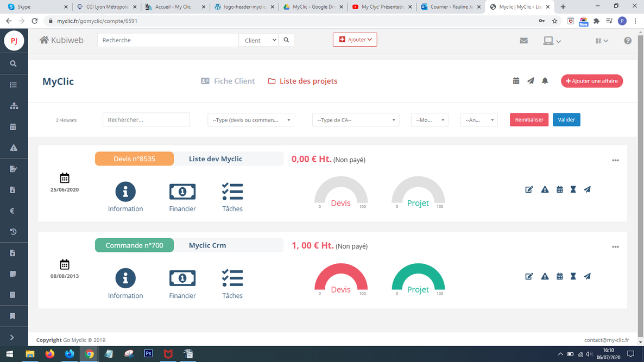Viewport: 644px width, 362px height.
Task: Open Tâches for Myclic Crm
Action: point(232,284)
